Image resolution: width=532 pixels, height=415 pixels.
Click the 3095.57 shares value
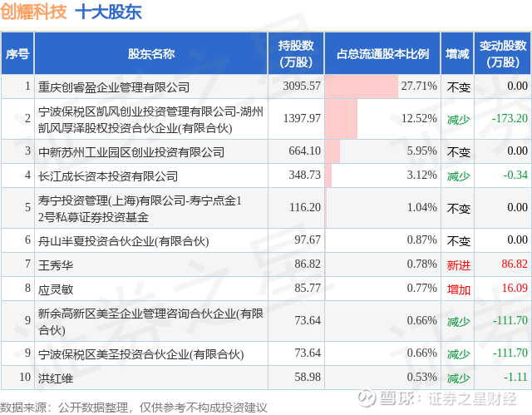click(302, 86)
